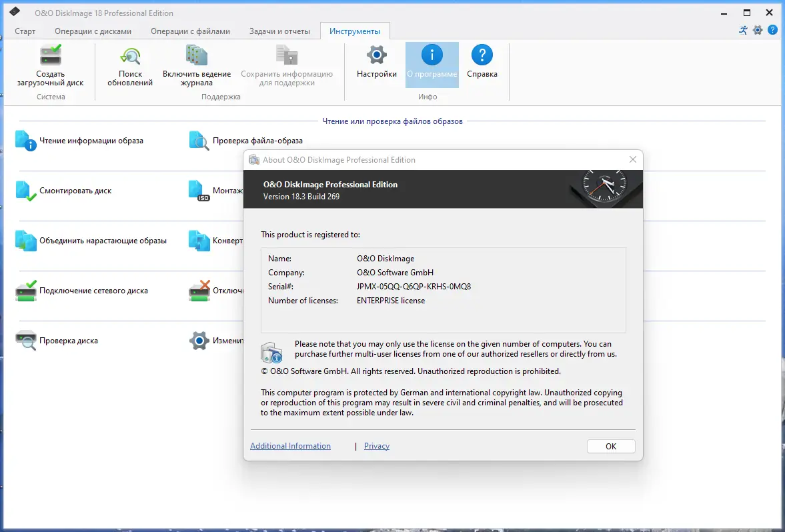Click Проверка диска icon
Viewport: 785px width, 532px height.
click(25, 340)
